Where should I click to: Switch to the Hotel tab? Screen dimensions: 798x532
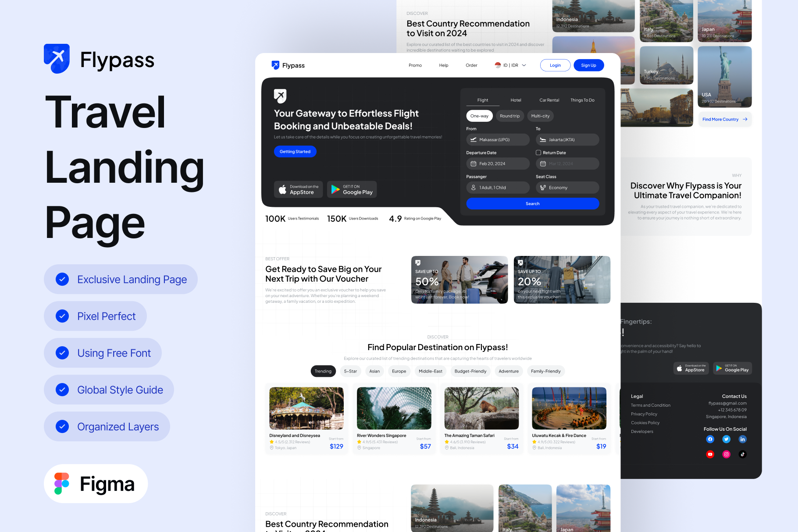click(516, 100)
